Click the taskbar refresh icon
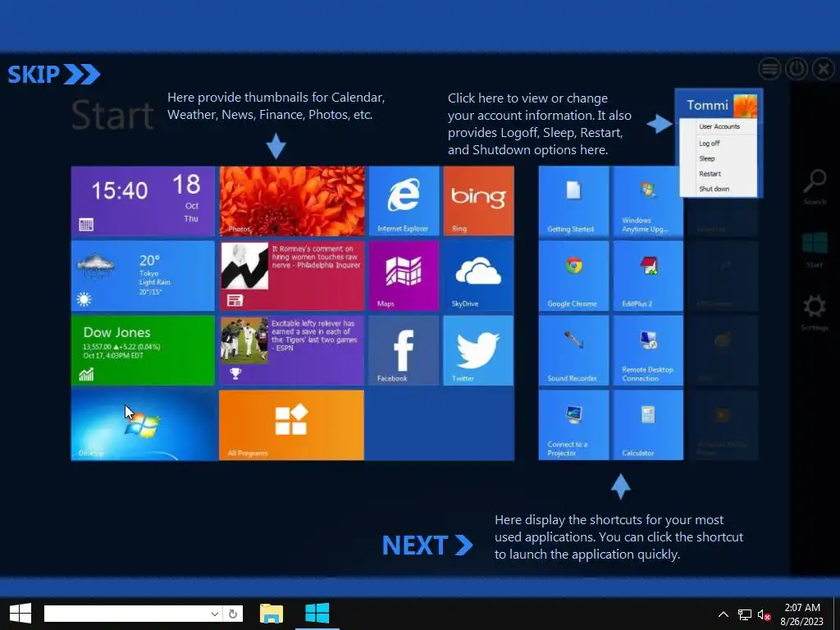This screenshot has height=630, width=840. [233, 614]
